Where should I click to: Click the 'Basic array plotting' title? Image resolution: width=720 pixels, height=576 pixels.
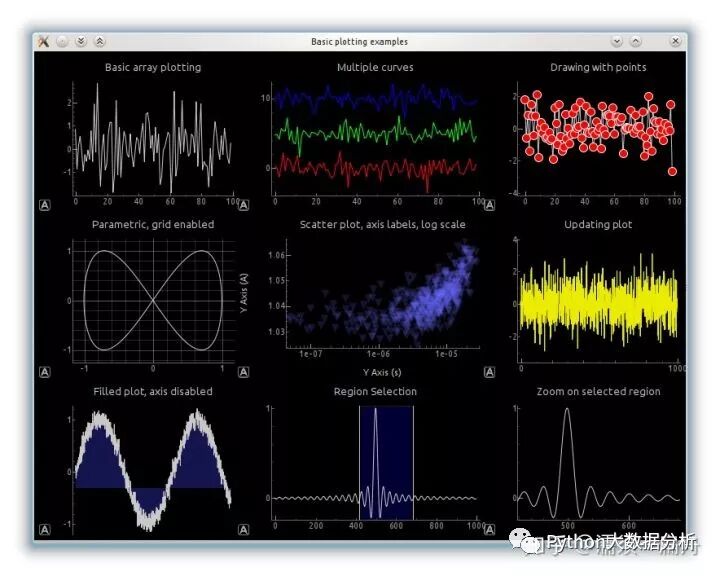tap(153, 68)
